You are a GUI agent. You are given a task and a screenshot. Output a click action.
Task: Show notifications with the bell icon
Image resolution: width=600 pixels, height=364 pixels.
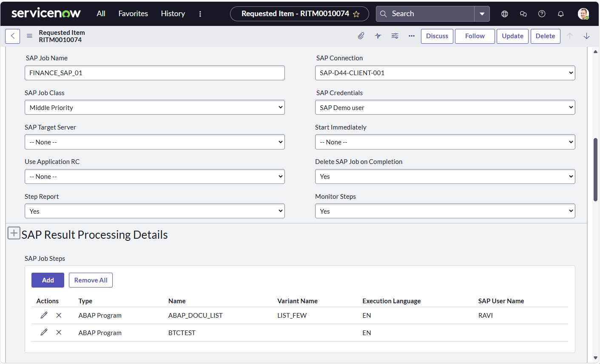(x=561, y=14)
